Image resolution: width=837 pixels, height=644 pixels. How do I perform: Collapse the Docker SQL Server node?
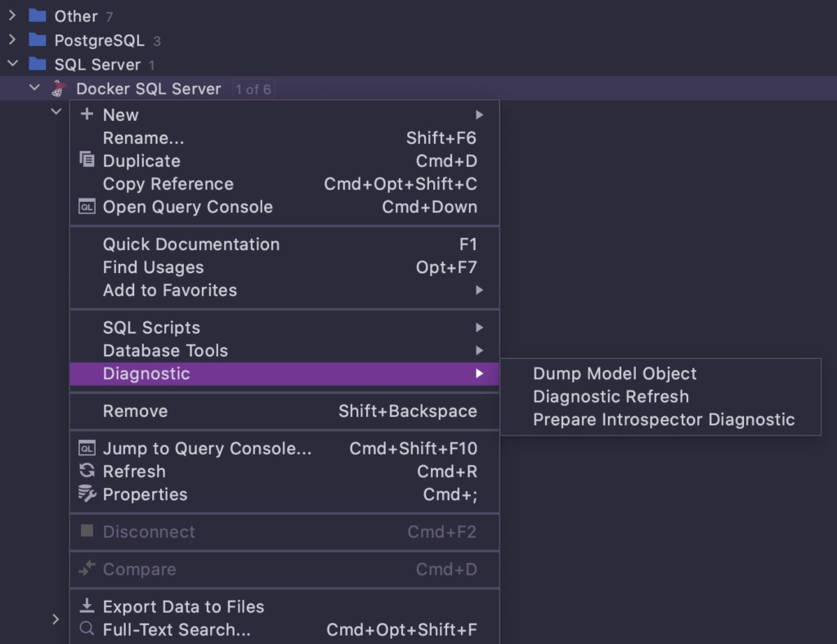34,88
